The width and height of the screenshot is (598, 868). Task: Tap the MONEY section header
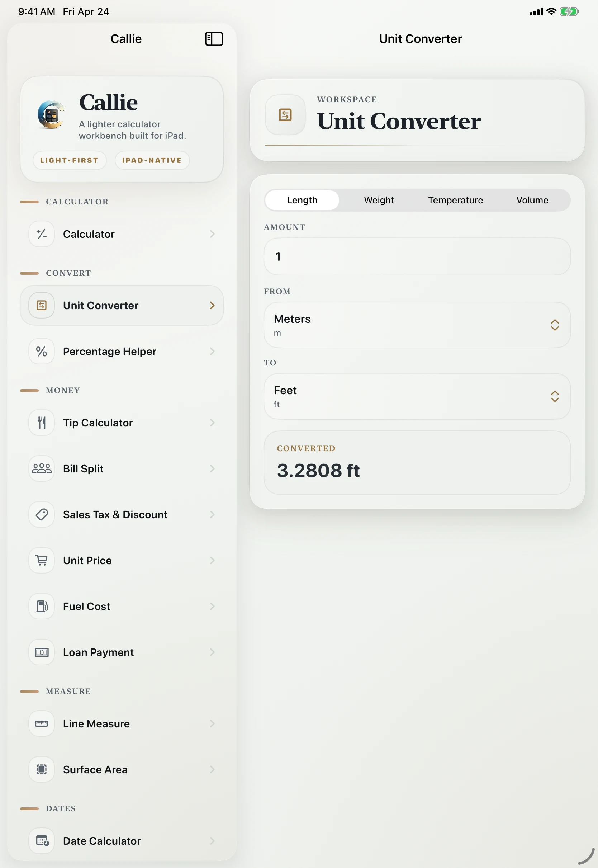tap(63, 391)
